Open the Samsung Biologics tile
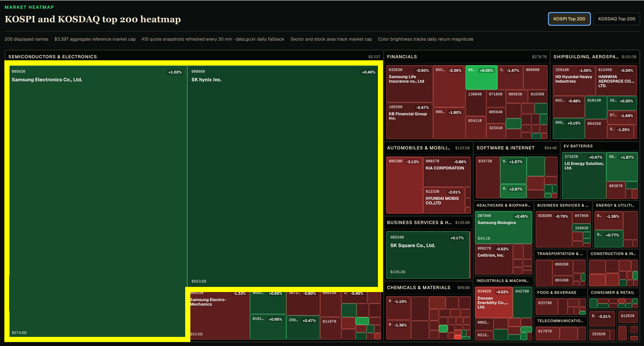The height and width of the screenshot is (346, 644). click(x=503, y=227)
